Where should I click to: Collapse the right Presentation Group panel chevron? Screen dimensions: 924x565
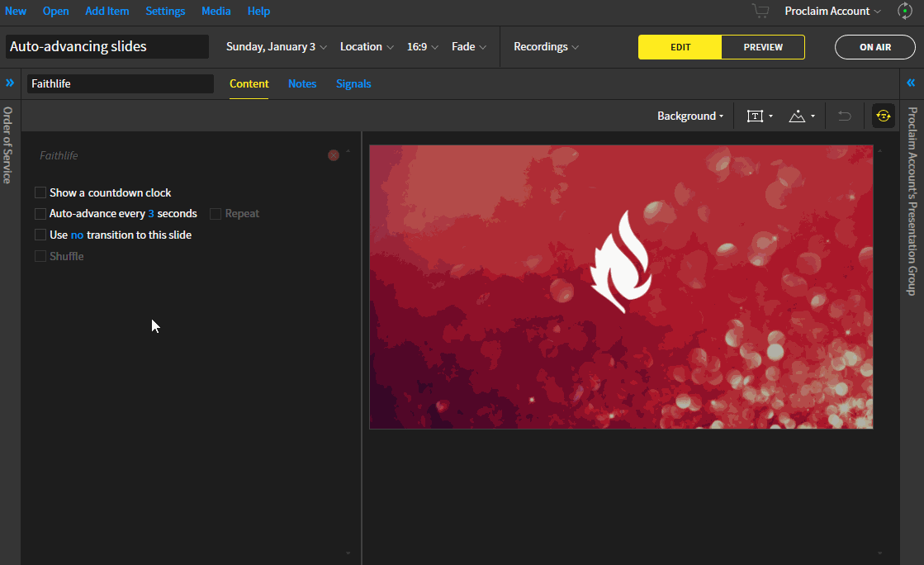[x=911, y=83]
